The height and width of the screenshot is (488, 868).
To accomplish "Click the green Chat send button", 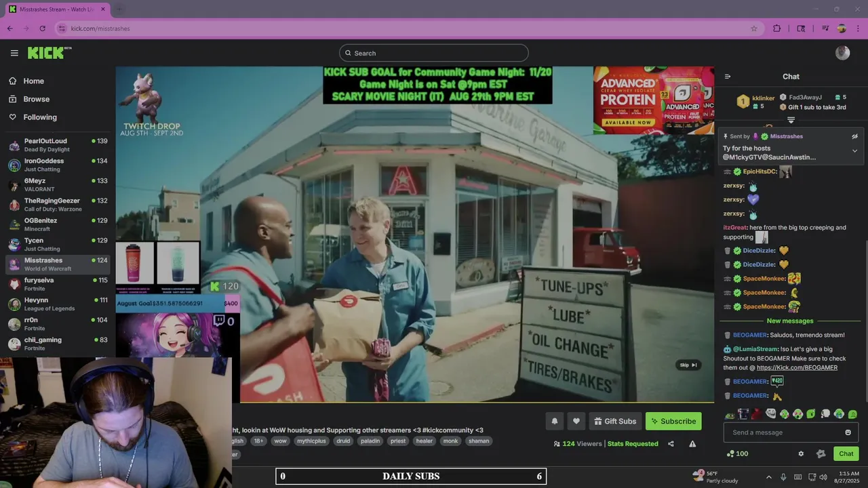I will 846,453.
